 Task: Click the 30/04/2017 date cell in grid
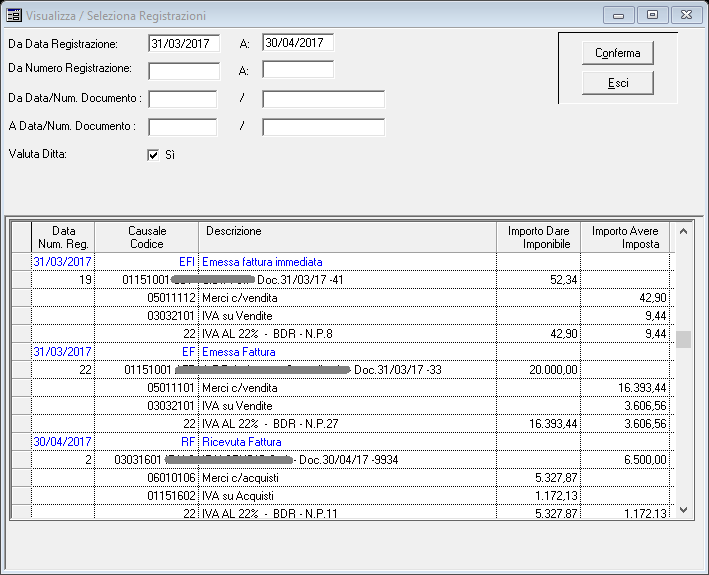62,442
